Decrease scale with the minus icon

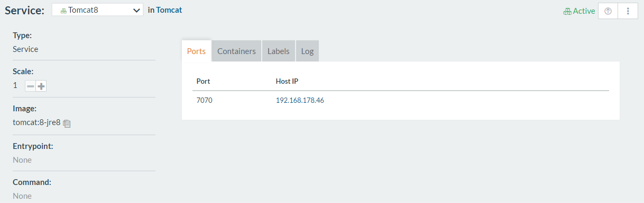[31, 86]
